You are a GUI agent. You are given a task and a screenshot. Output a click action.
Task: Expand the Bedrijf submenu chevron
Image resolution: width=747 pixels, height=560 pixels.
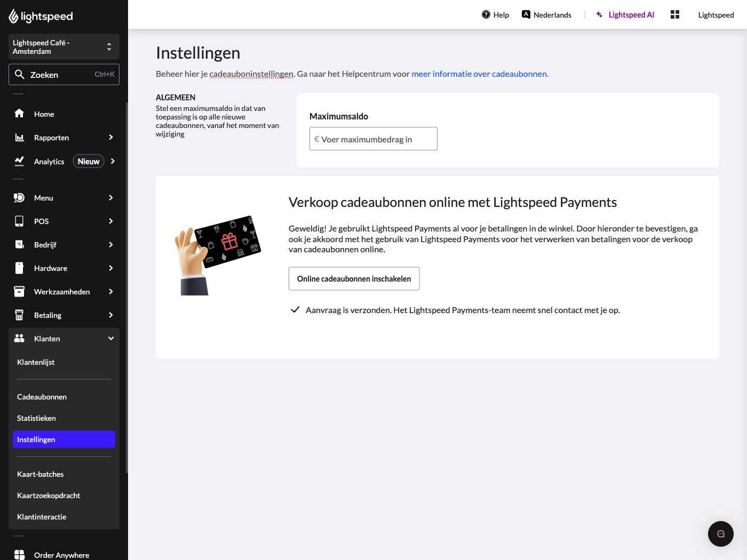pos(111,245)
